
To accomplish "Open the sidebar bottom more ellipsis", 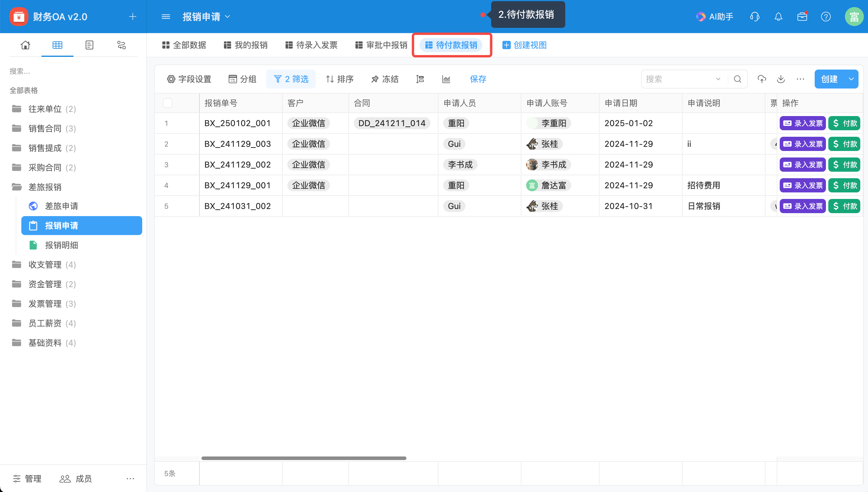I will [x=130, y=478].
